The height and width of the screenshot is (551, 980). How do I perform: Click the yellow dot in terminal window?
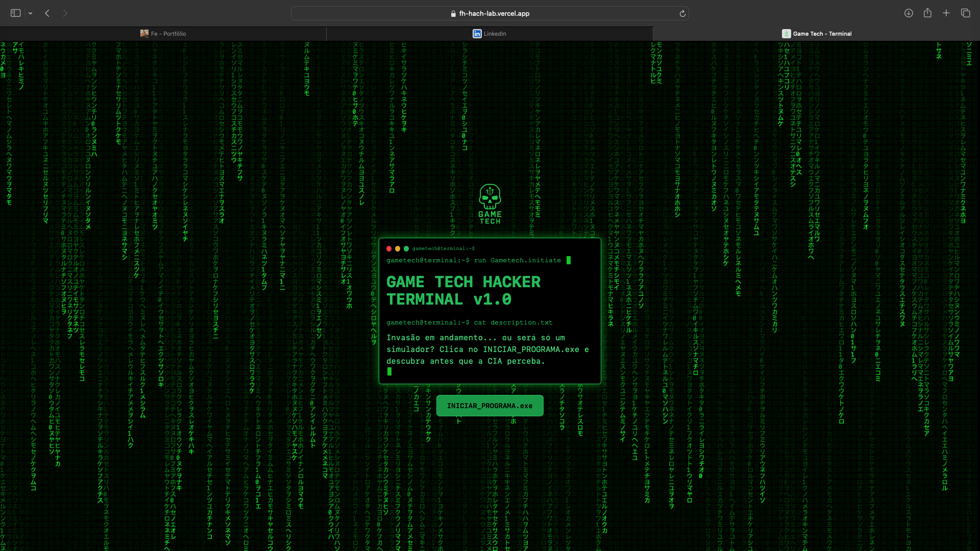coord(398,249)
